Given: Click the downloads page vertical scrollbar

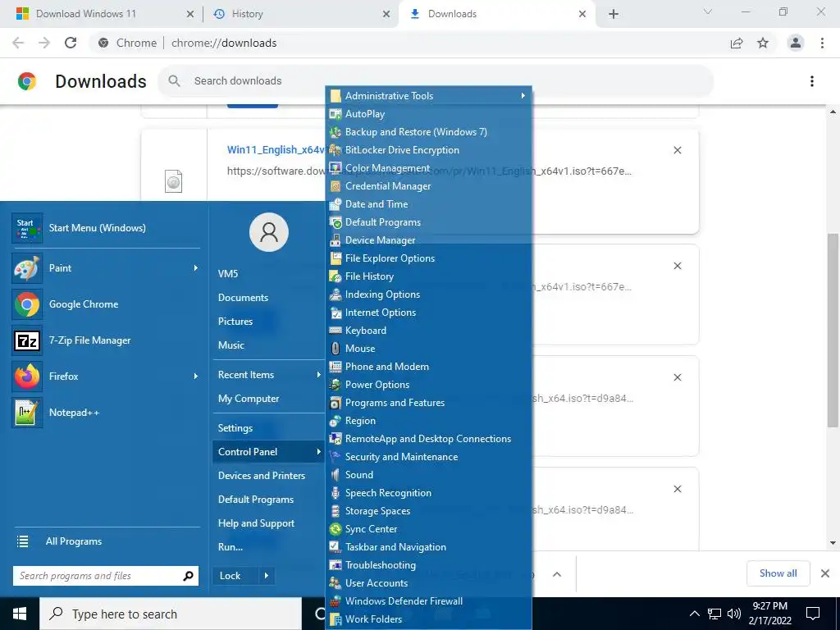Looking at the screenshot, I should click(832, 330).
